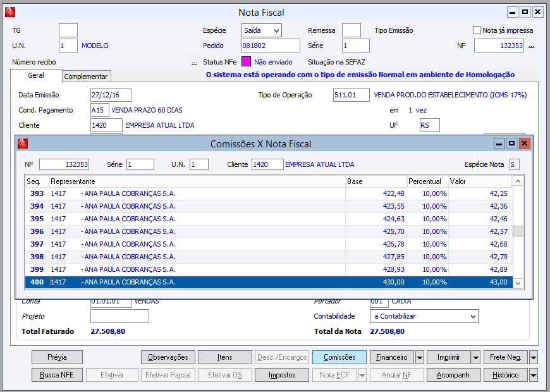Switch to the Complementar tab
Screen dimensions: 550x392
86,77
